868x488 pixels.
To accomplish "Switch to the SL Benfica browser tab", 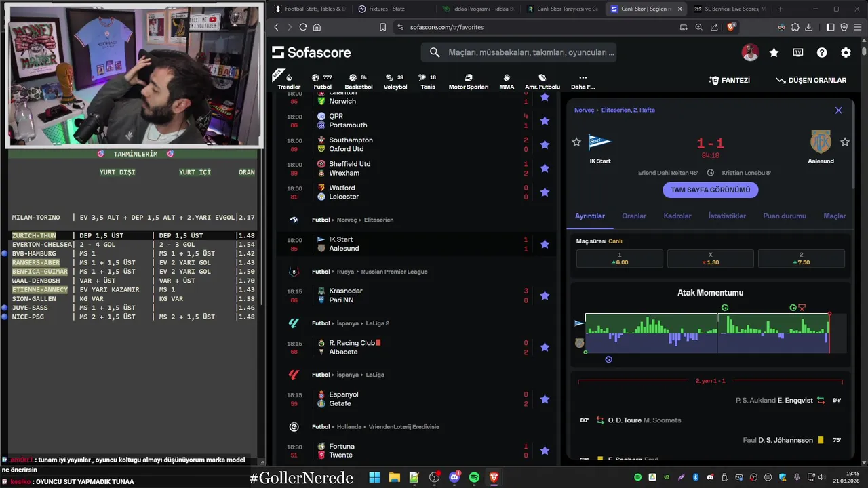I will click(x=730, y=9).
